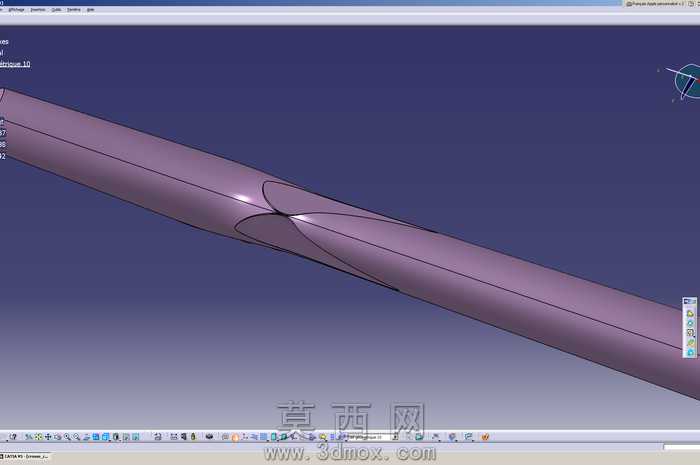
Task: Click the Create Multi-View icon
Action: coord(96,437)
